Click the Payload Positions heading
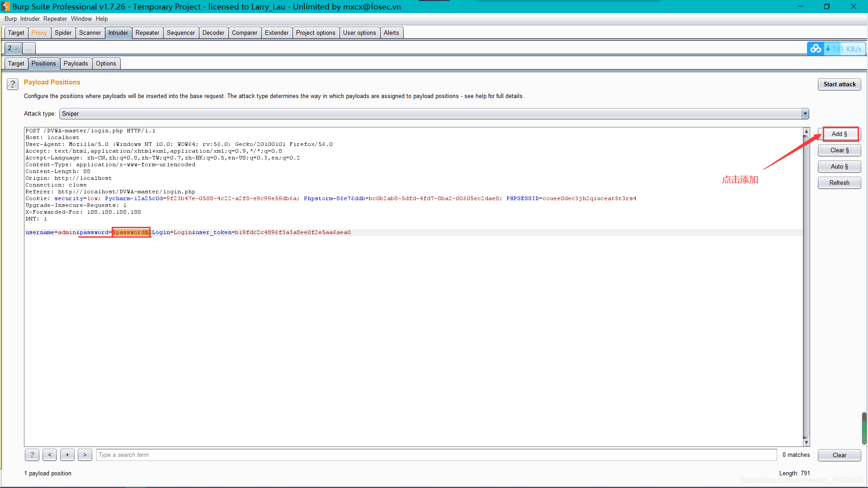The height and width of the screenshot is (488, 868). [52, 82]
